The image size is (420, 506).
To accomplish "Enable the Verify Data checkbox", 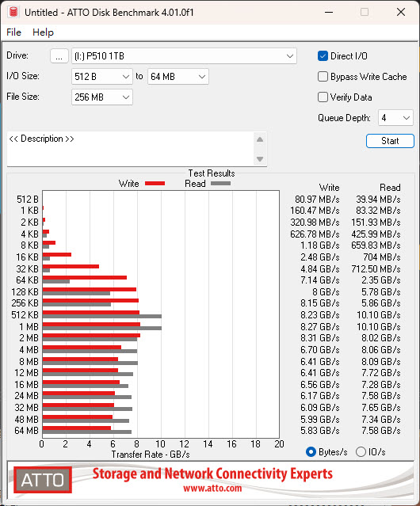I will click(323, 97).
